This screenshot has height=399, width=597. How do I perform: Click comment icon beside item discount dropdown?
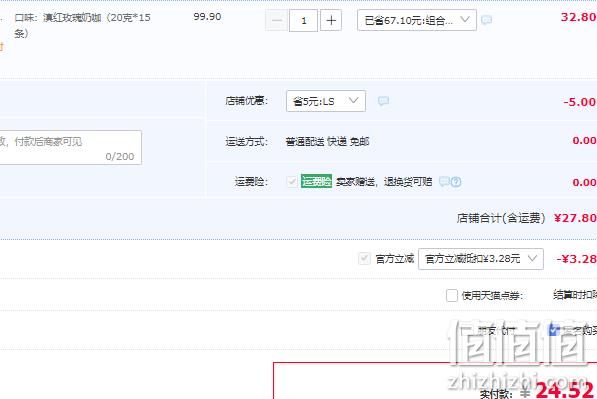tap(486, 20)
